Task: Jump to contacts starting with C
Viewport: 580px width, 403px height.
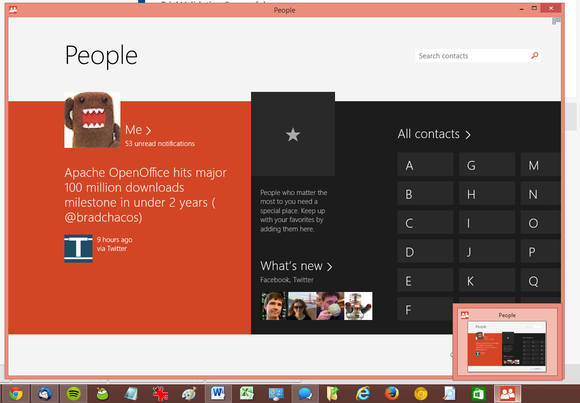Action: [x=425, y=222]
